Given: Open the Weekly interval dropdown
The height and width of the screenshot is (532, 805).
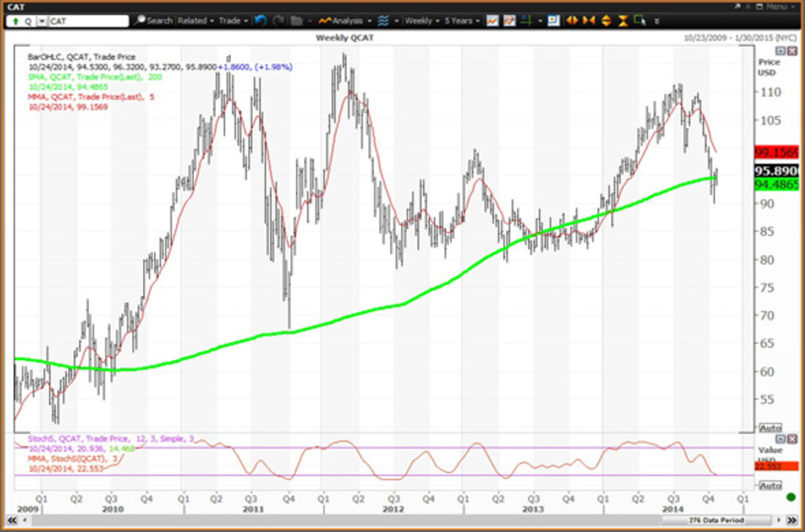Looking at the screenshot, I should pyautogui.click(x=422, y=21).
